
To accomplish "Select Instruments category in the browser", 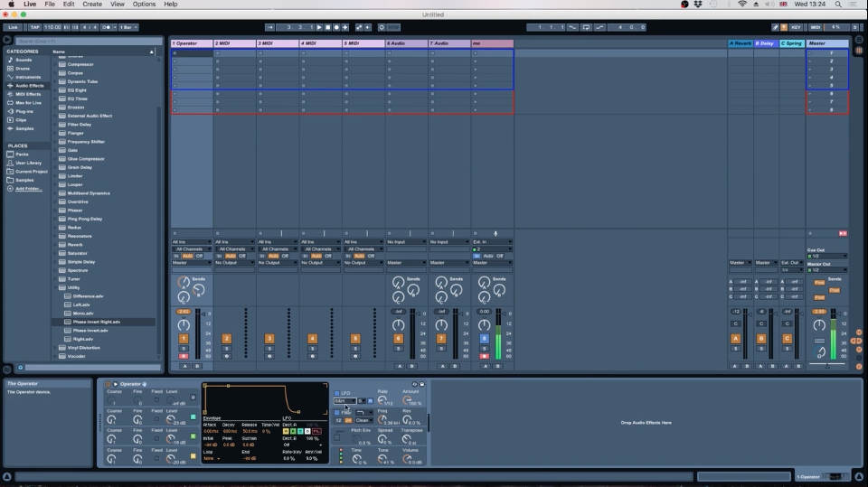I will pos(28,77).
